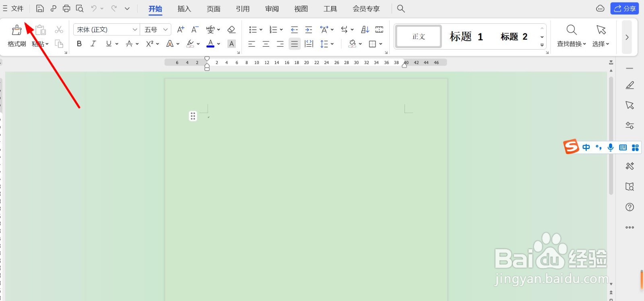Click the sidebar pen edit icon
The width and height of the screenshot is (644, 301).
[630, 85]
